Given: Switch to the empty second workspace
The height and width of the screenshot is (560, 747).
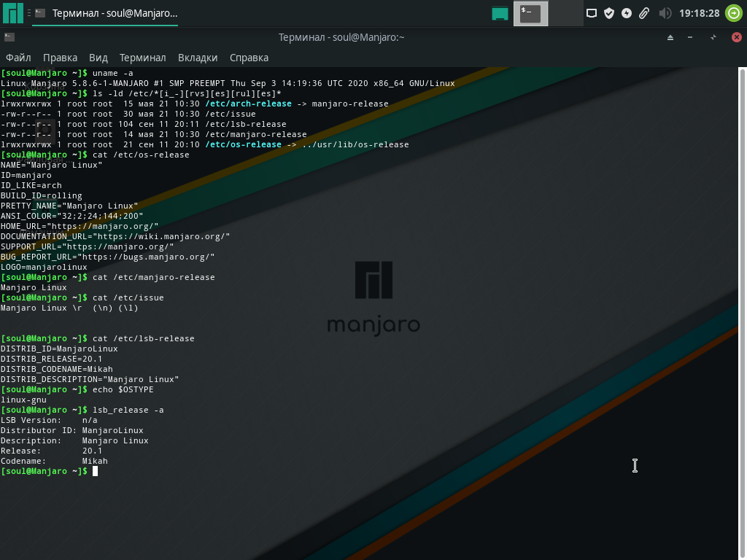Looking at the screenshot, I should 565,13.
